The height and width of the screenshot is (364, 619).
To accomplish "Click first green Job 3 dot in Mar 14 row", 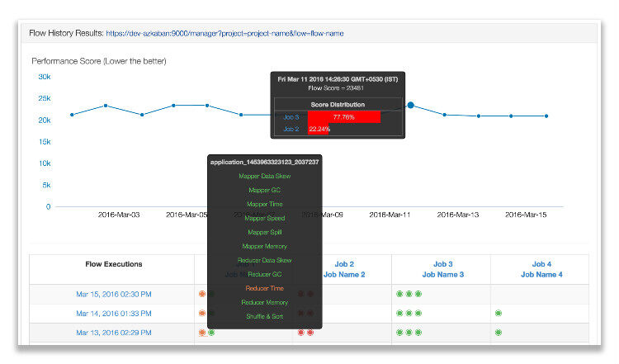I will click(x=399, y=313).
